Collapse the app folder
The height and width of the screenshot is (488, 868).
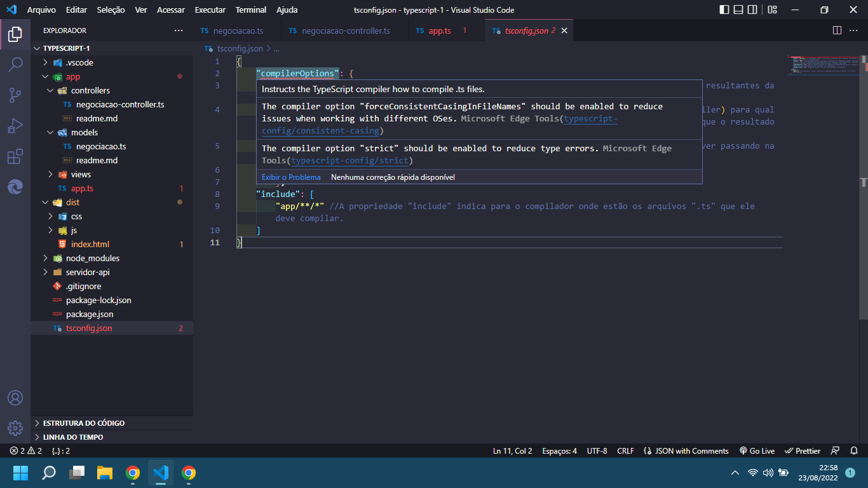pos(112,76)
